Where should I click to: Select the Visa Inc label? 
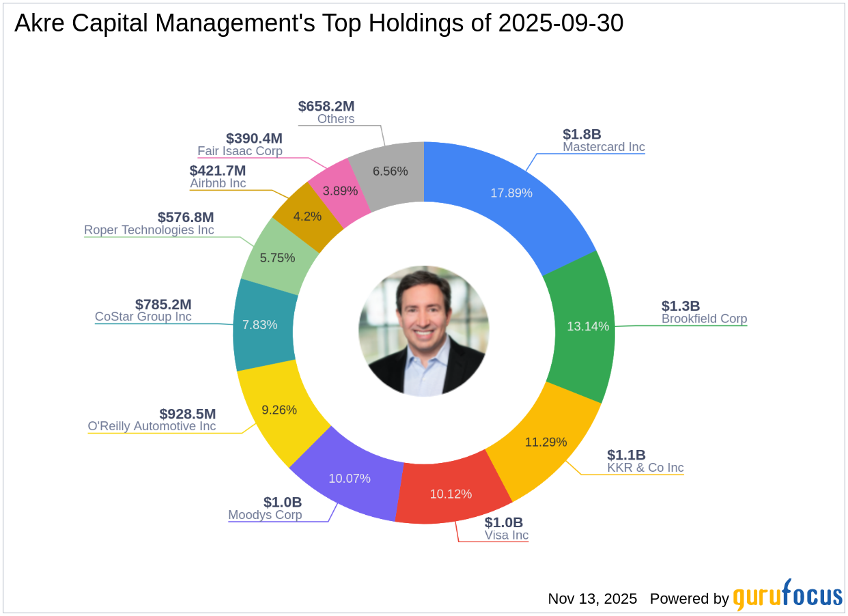click(507, 535)
